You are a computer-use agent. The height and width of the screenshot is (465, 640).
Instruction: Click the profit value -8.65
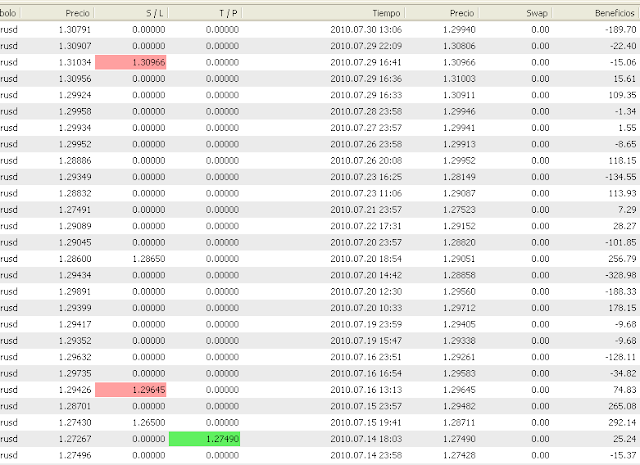[x=625, y=144]
